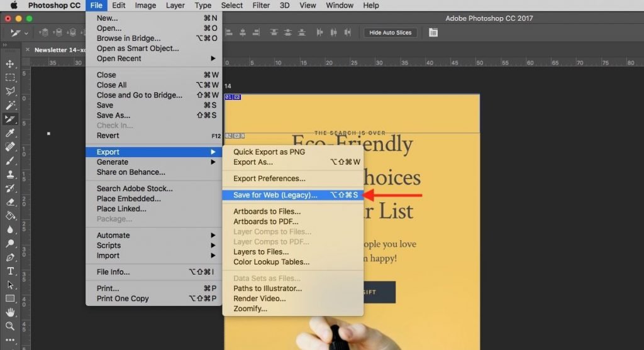Select the Eraser tool

(x=10, y=202)
